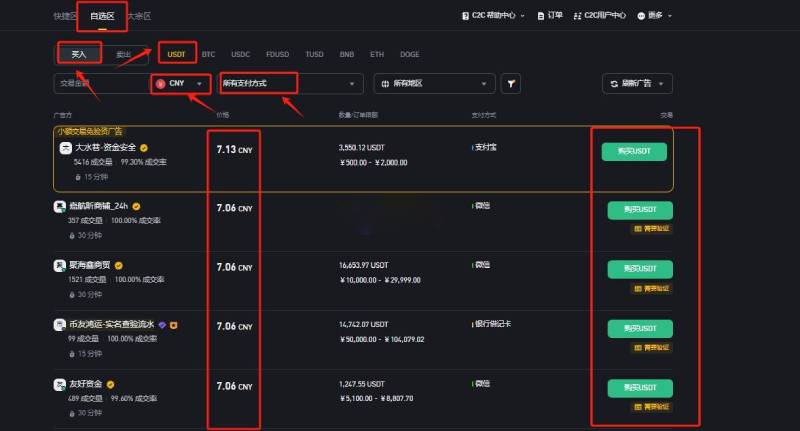
Task: Buy USDT from the 99-trades bank card merchant
Action: pyautogui.click(x=640, y=328)
